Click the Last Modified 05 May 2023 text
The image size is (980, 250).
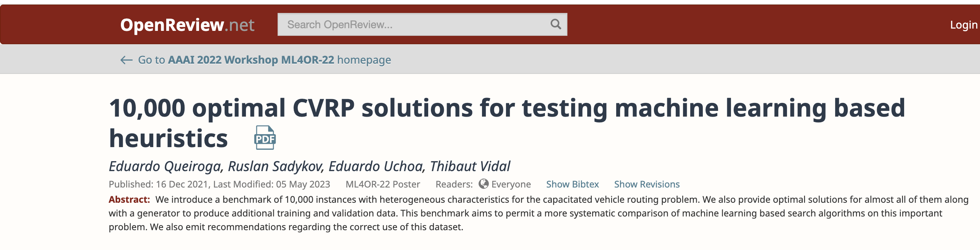pyautogui.click(x=272, y=184)
